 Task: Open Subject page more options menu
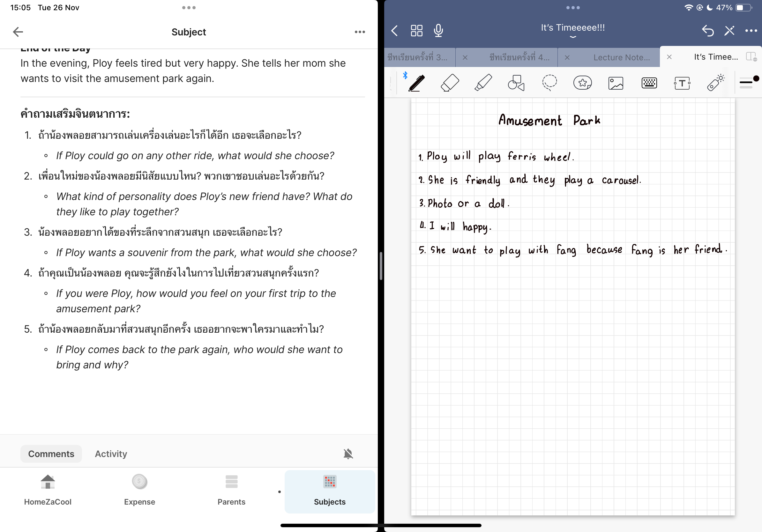[x=359, y=32]
